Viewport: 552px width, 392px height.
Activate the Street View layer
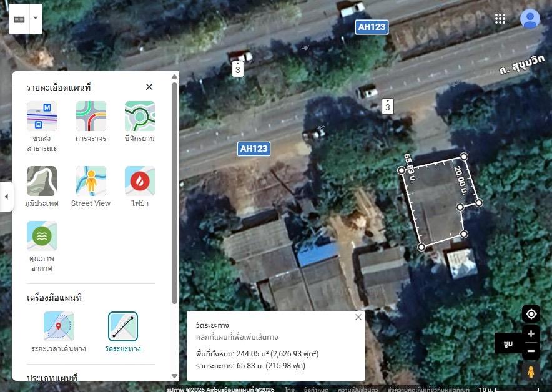click(x=91, y=180)
